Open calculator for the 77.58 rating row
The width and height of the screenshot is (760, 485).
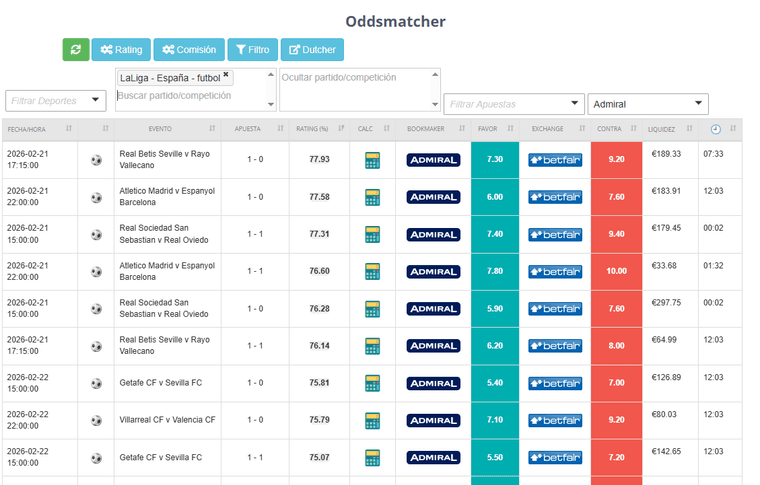[x=372, y=197]
